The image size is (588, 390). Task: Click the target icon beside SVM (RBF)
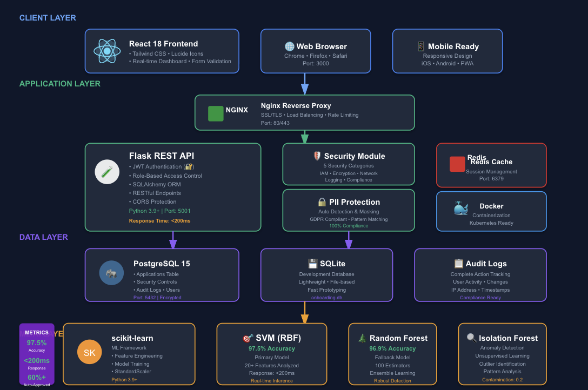pos(248,338)
